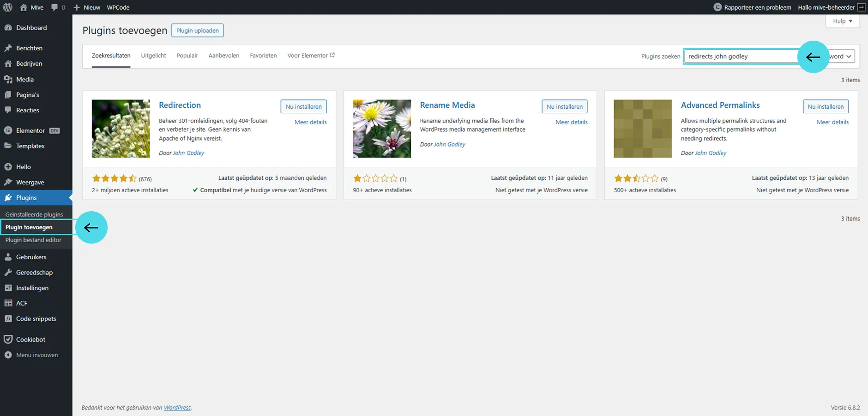Install the Redirection plugin with Nu installeren

pos(303,107)
